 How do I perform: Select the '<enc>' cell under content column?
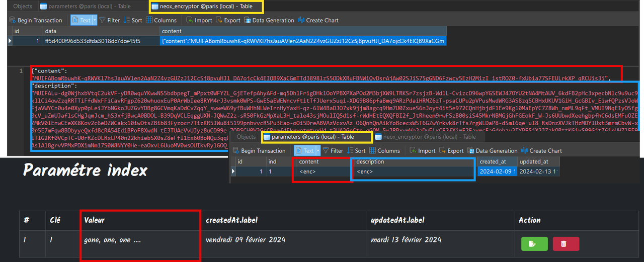click(324, 171)
